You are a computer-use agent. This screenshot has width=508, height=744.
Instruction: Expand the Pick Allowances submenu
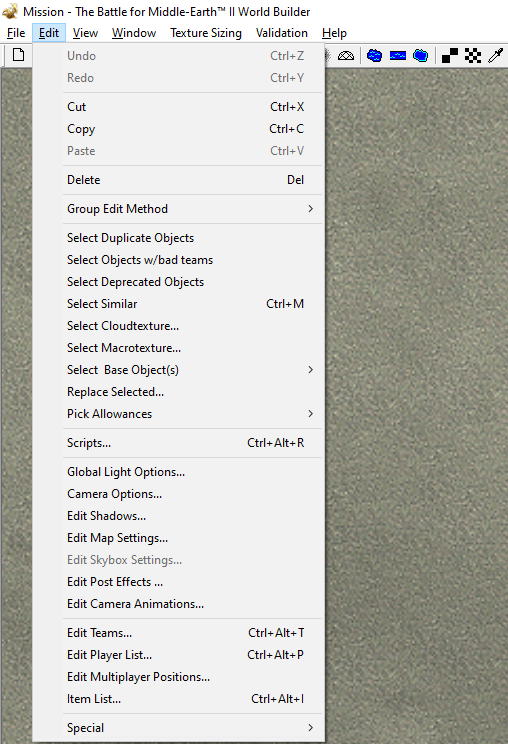(x=192, y=414)
